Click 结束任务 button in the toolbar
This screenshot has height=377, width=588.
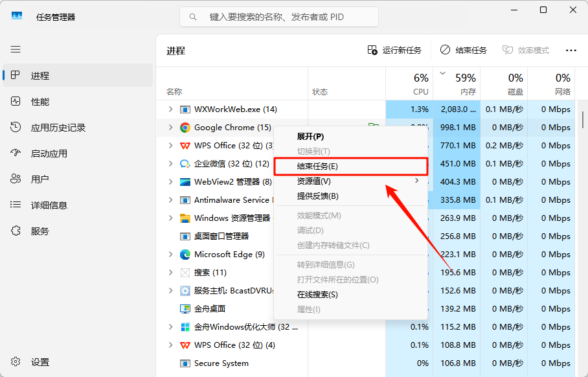coord(463,50)
